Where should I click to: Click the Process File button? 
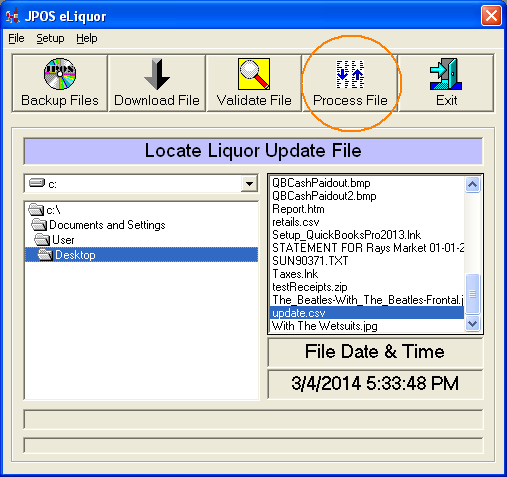pos(350,83)
